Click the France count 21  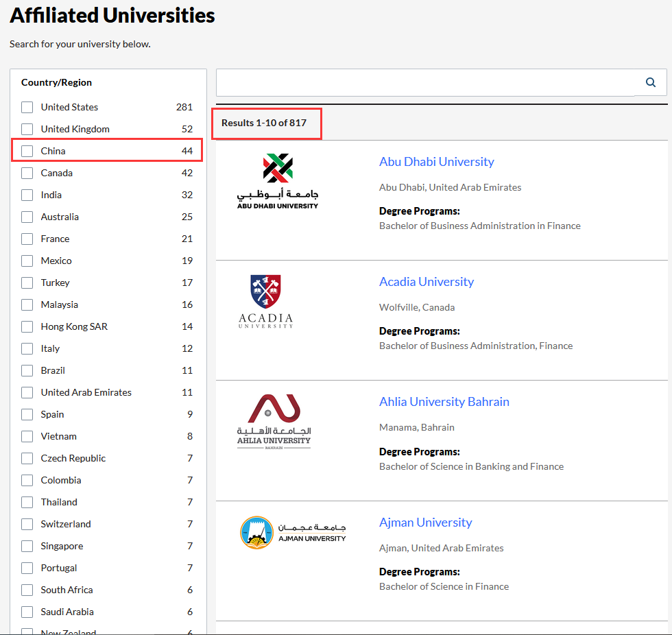pyautogui.click(x=187, y=239)
